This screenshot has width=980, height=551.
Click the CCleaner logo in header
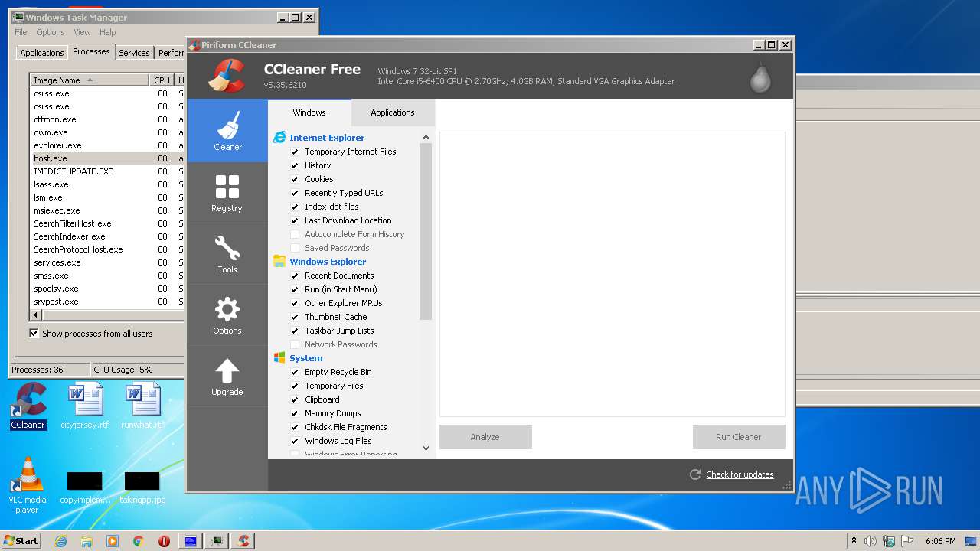227,76
